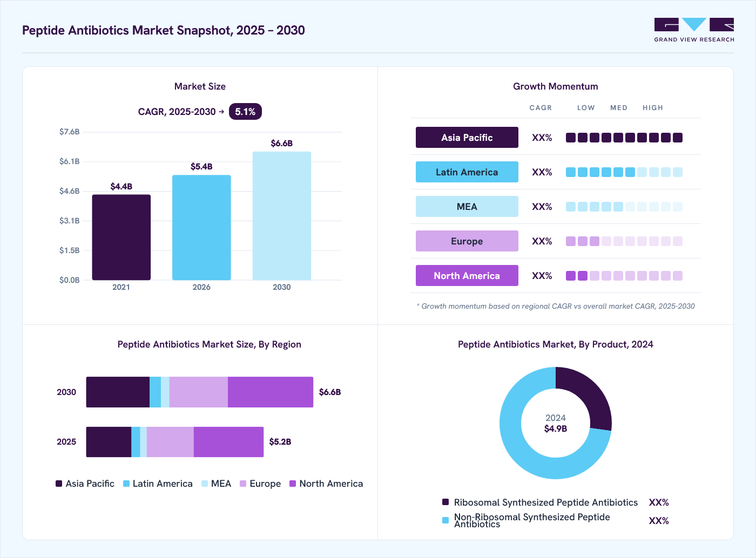Click the MEA legend swatch
The image size is (756, 558).
[205, 484]
